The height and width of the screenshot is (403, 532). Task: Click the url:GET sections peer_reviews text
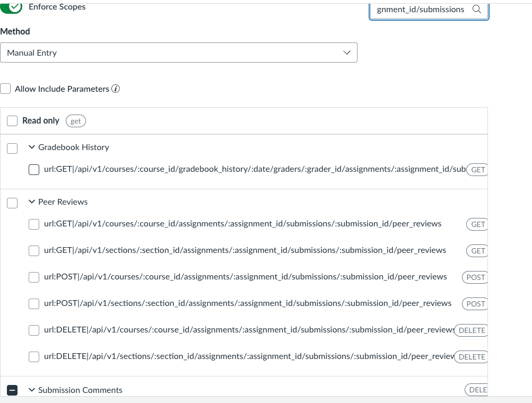[245, 250]
